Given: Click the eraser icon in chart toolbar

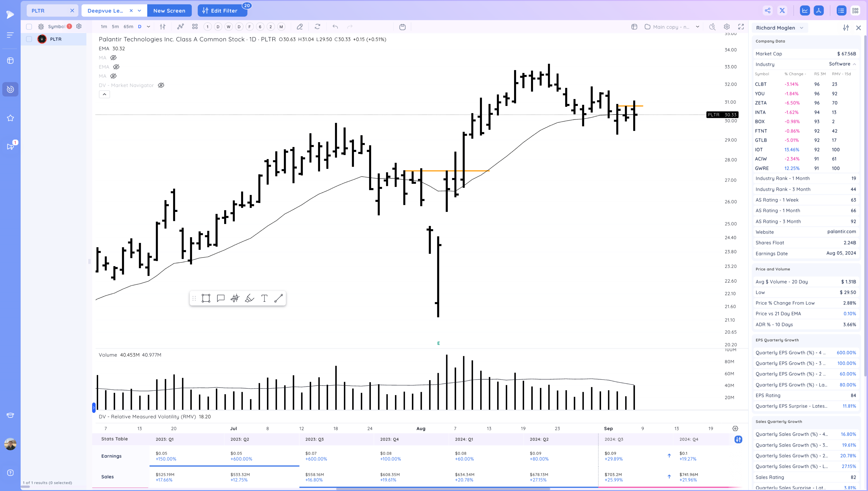Looking at the screenshot, I should [300, 27].
